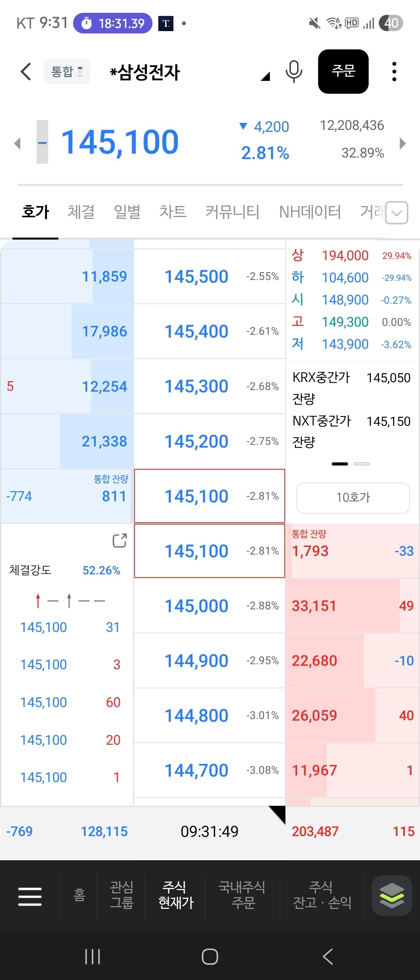Image resolution: width=420 pixels, height=980 pixels.
Task: Show the previous stock with left arrow
Action: [17, 143]
